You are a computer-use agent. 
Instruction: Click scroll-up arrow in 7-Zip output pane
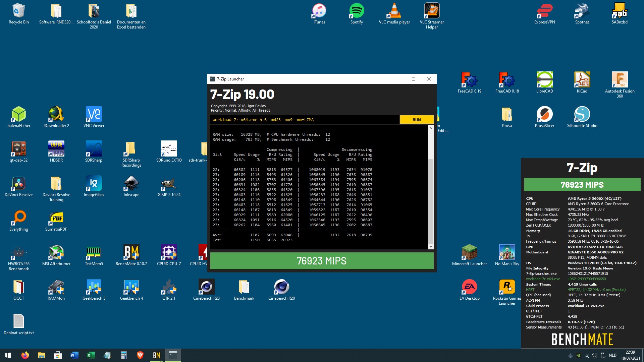431,128
